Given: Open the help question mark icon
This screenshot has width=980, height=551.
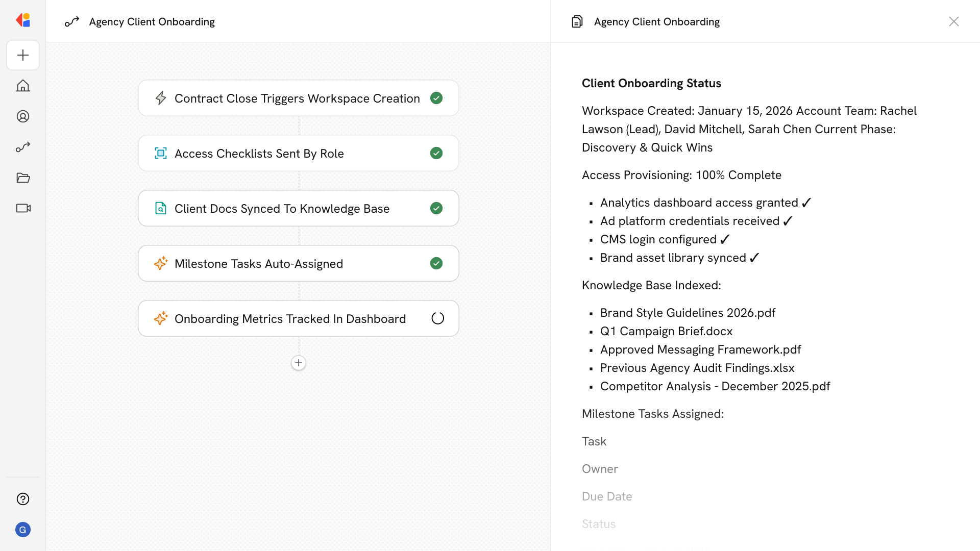Looking at the screenshot, I should [23, 499].
